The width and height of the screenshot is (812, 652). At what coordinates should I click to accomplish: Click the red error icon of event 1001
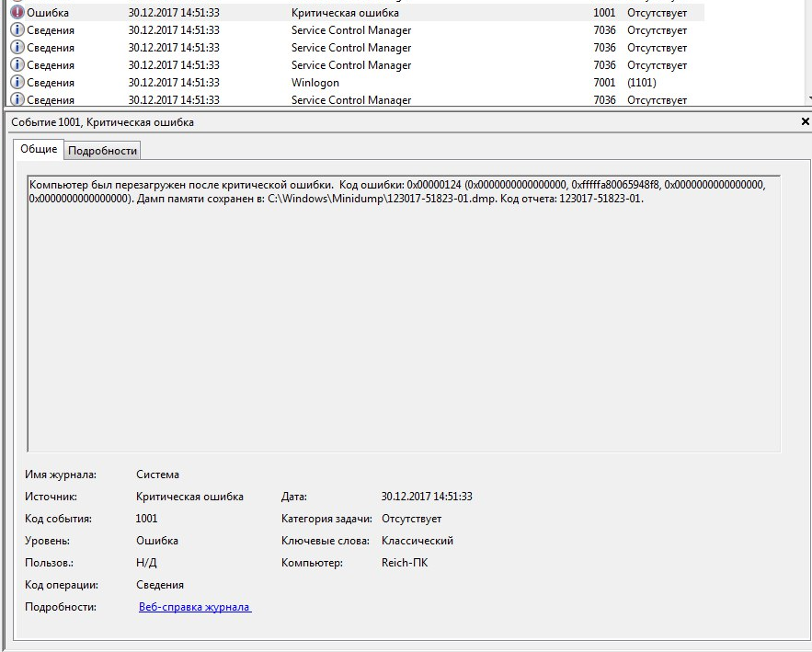pos(17,13)
